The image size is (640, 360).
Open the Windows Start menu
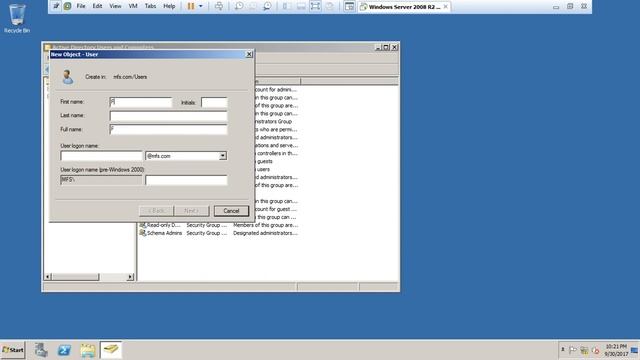(13, 350)
